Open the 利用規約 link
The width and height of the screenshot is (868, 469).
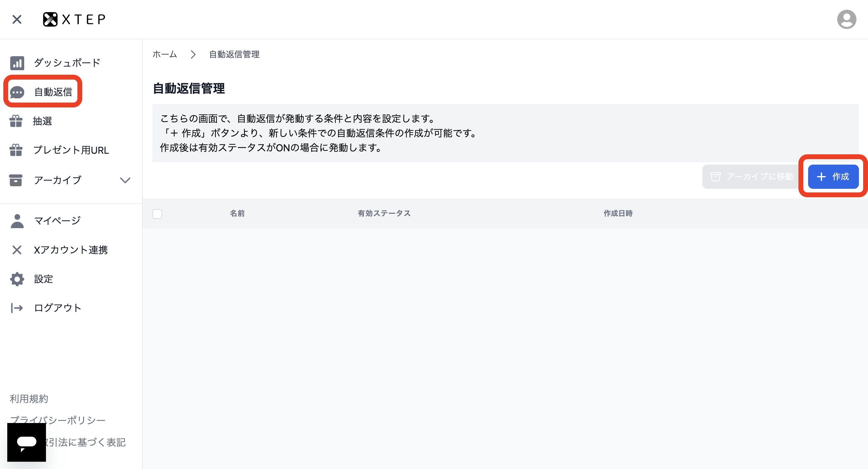point(29,399)
